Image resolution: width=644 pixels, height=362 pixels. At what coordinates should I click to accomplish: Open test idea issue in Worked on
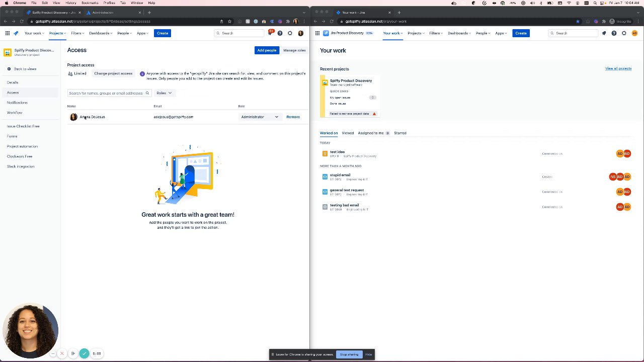point(337,152)
